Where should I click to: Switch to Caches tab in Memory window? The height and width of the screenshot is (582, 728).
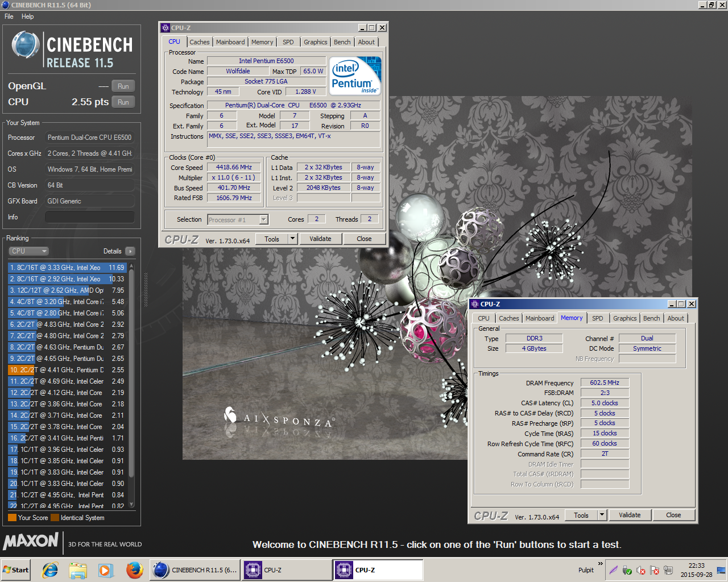[x=509, y=318]
